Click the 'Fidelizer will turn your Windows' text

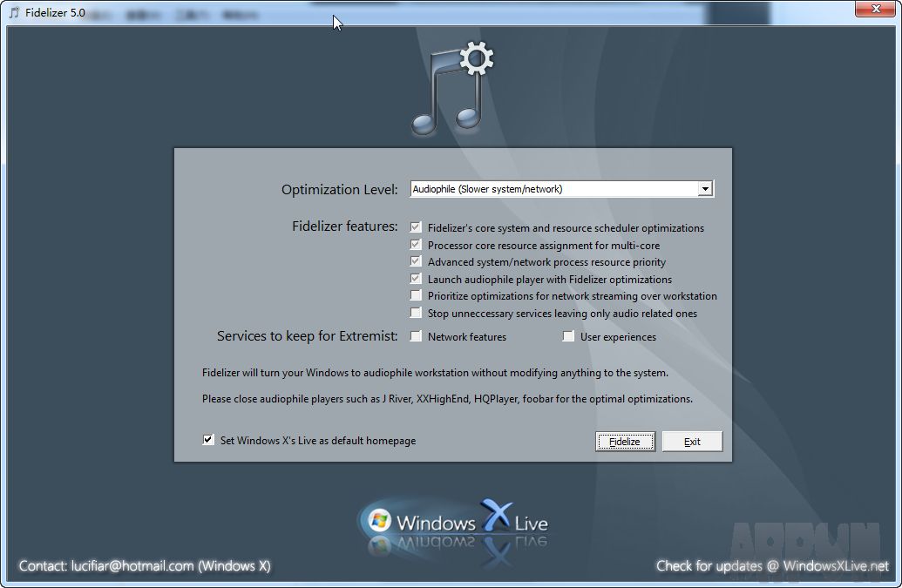(435, 373)
